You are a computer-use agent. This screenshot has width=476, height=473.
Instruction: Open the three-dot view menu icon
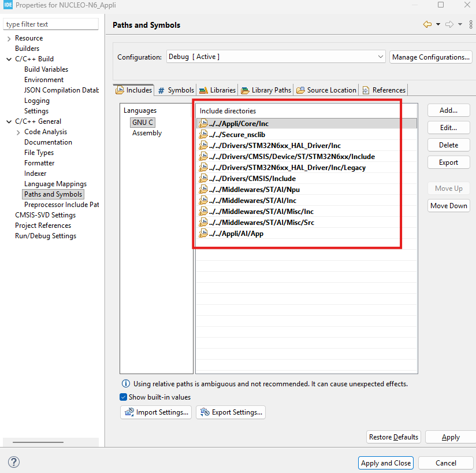(x=471, y=24)
